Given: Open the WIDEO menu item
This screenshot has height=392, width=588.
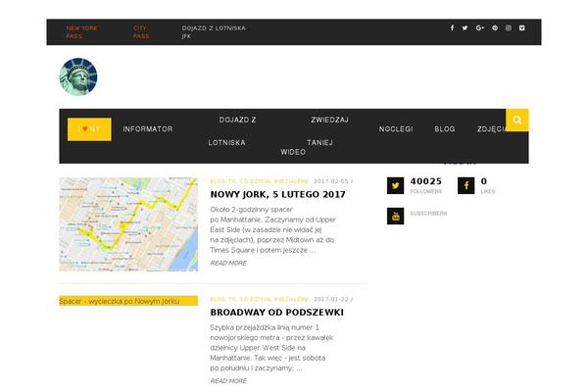Looking at the screenshot, I should point(293,152).
